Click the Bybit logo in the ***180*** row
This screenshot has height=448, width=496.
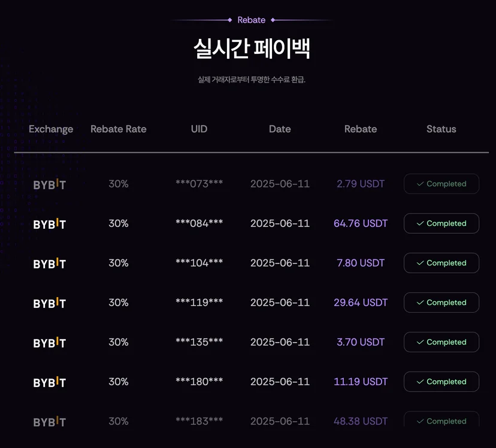(50, 382)
